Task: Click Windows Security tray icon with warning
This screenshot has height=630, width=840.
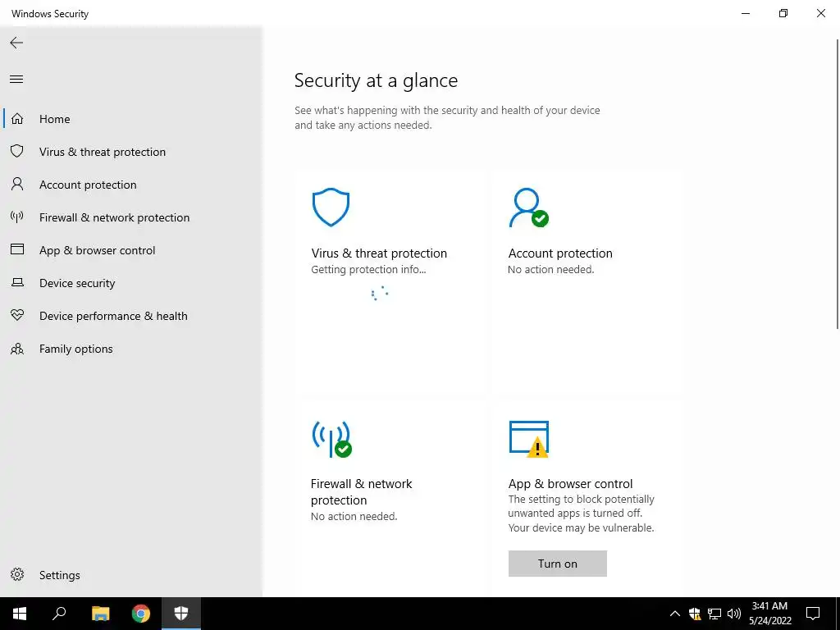Action: pyautogui.click(x=695, y=614)
